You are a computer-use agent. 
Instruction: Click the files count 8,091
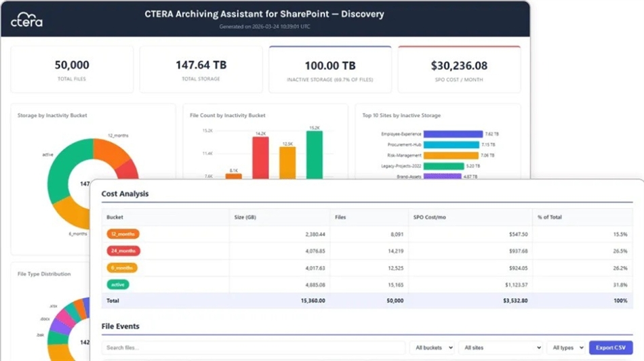pyautogui.click(x=397, y=234)
